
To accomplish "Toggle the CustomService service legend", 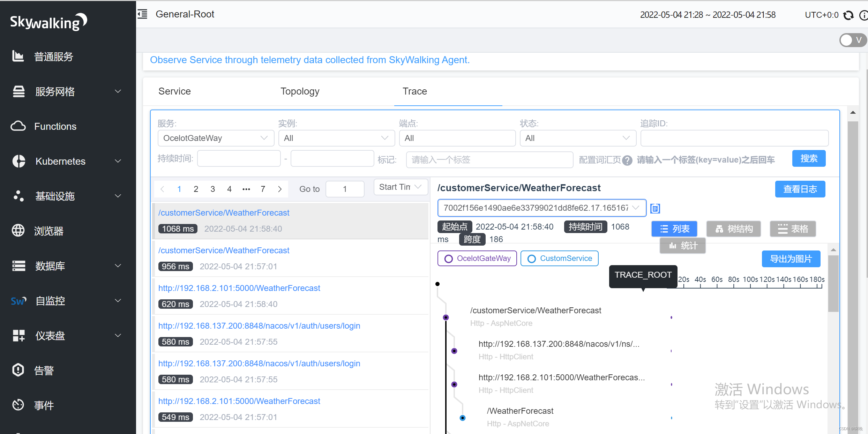I will point(559,259).
